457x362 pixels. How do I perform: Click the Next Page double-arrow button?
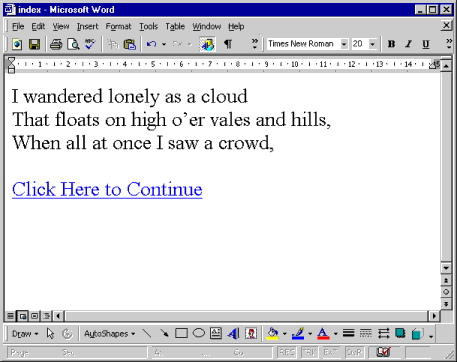446,304
